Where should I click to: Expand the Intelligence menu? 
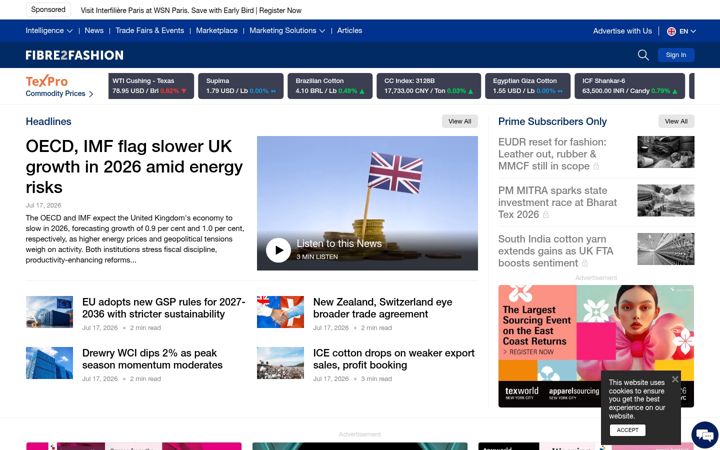[x=49, y=30]
